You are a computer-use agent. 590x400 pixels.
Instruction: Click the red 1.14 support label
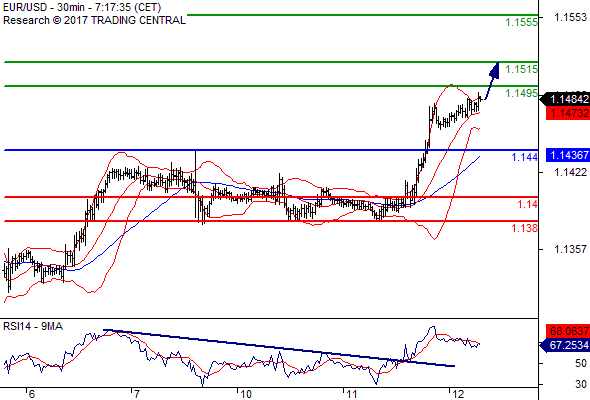point(528,204)
